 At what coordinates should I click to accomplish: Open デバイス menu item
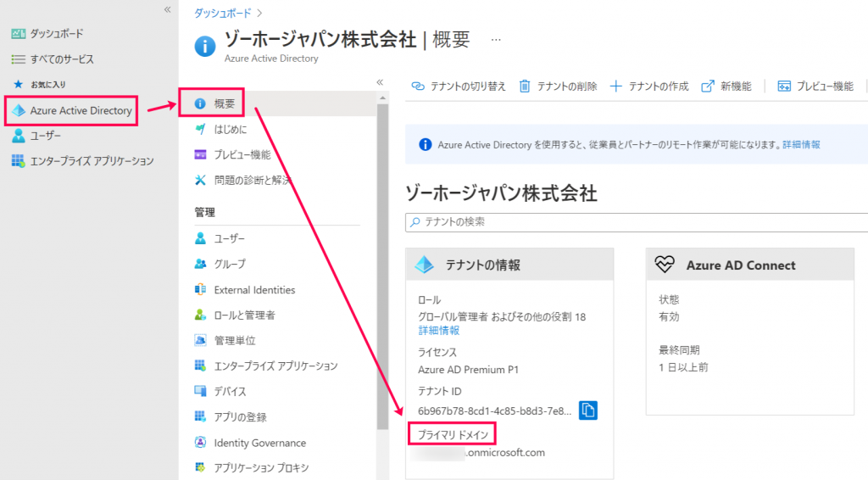pyautogui.click(x=231, y=392)
